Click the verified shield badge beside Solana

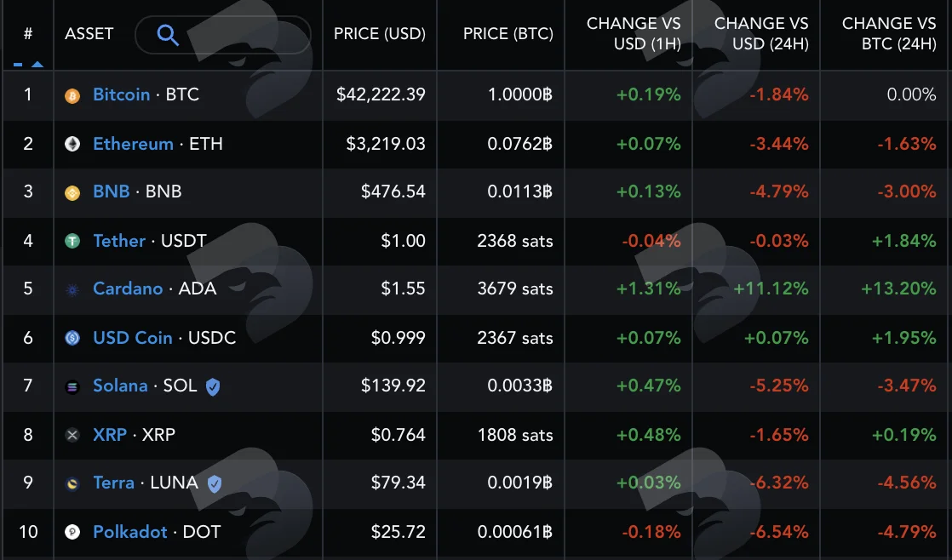213,386
